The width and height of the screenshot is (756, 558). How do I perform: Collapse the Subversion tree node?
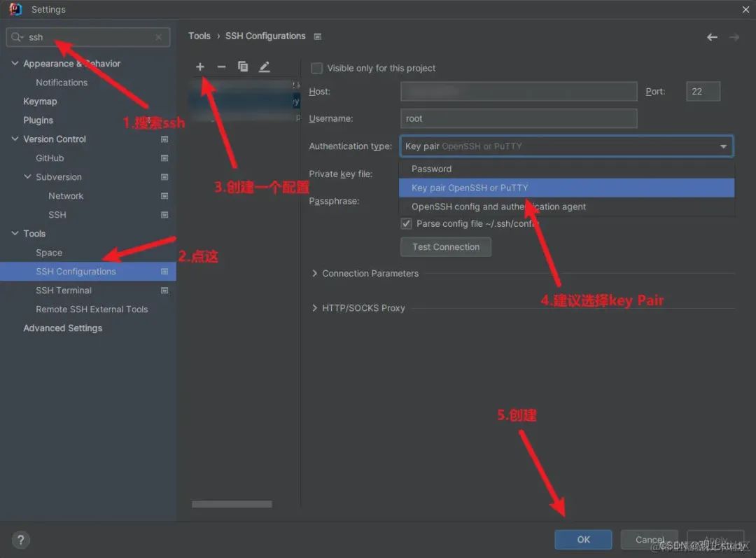(27, 177)
